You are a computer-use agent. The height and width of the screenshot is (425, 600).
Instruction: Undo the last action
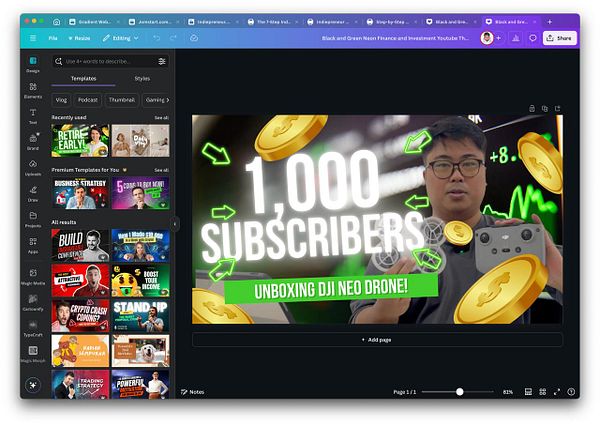coord(157,38)
